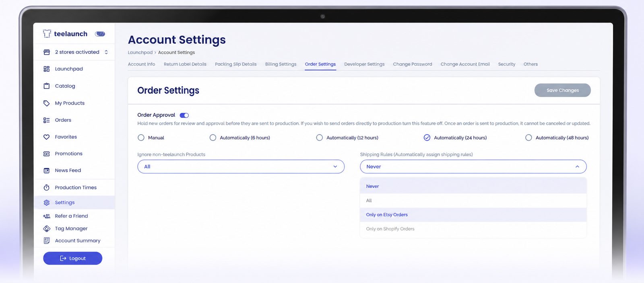Click the News Feed icon
The width and height of the screenshot is (644, 283).
[47, 171]
